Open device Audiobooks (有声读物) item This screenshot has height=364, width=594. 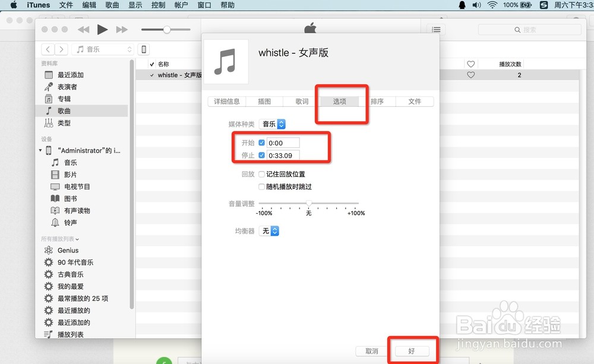77,211
